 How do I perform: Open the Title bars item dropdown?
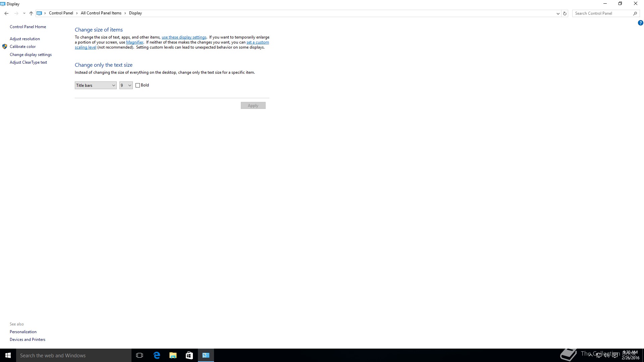tap(96, 85)
